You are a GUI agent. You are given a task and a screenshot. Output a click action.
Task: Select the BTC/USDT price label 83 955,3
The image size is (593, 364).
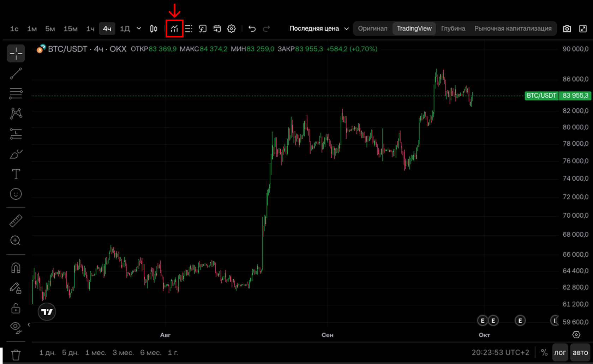pos(558,96)
